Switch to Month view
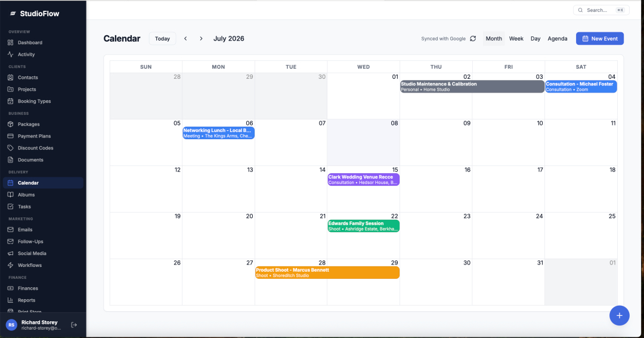The width and height of the screenshot is (644, 338). (494, 39)
